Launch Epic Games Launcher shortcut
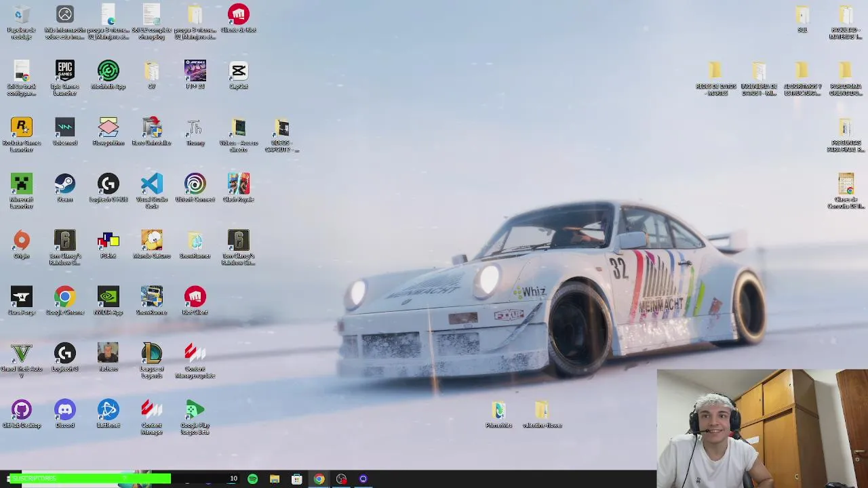Viewport: 868px width, 488px height. [x=64, y=78]
